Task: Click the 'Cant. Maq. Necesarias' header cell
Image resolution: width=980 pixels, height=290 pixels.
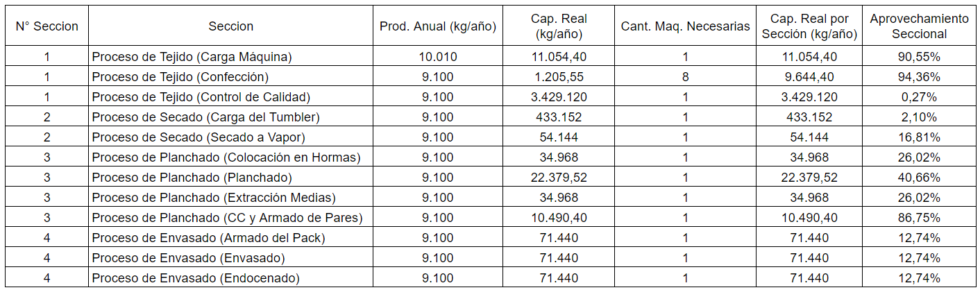Action: click(685, 26)
